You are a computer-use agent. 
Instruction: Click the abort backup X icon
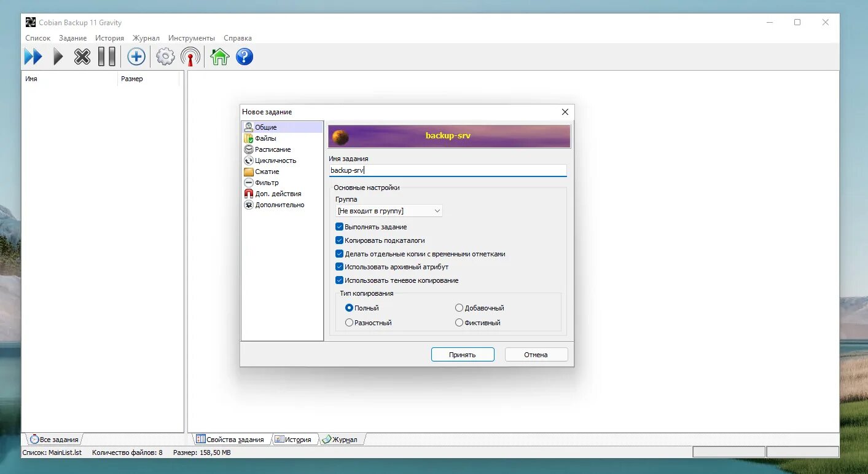(82, 57)
